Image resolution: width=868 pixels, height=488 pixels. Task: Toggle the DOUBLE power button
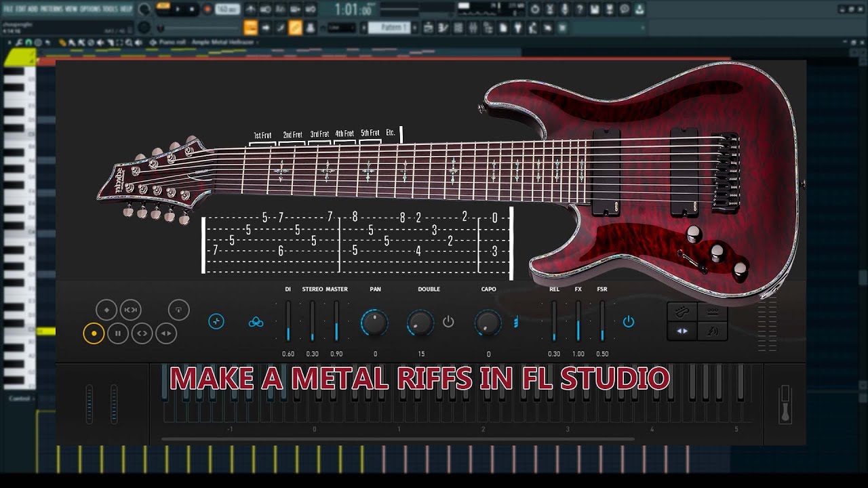tap(448, 322)
